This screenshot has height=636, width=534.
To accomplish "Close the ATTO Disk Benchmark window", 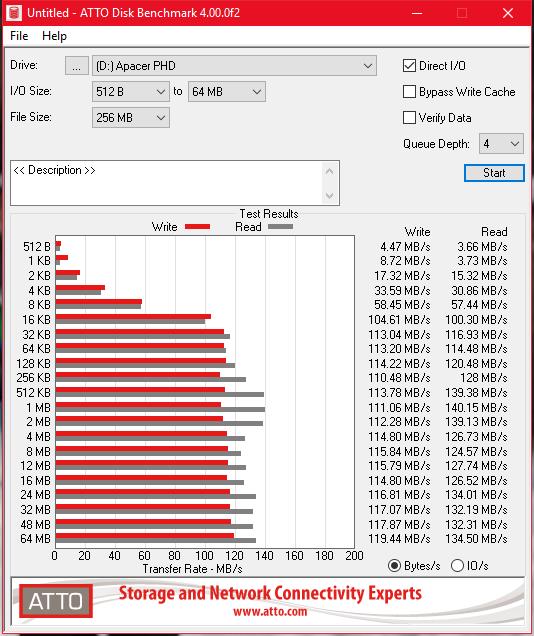I will coord(508,13).
